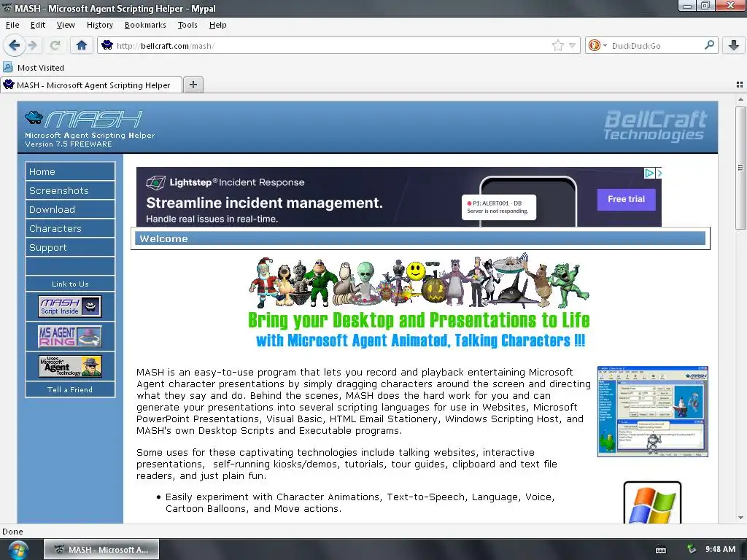Click the on-screen keyboard tray icon

[x=661, y=550]
